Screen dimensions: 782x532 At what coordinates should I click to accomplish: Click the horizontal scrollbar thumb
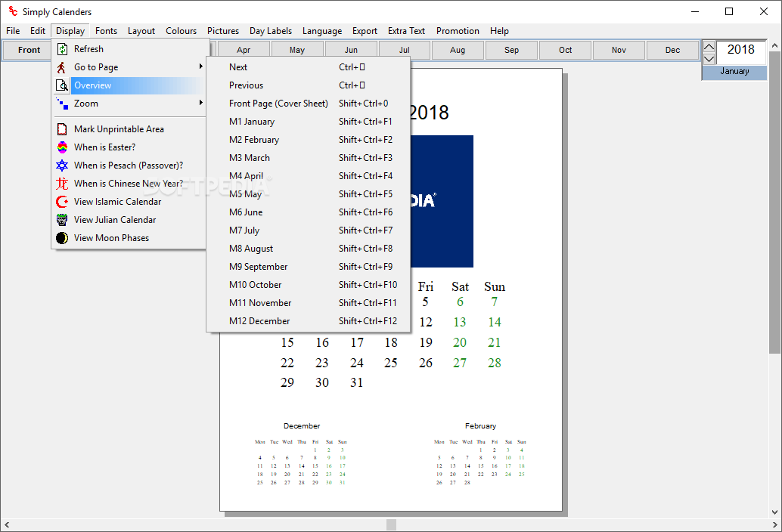pyautogui.click(x=392, y=525)
